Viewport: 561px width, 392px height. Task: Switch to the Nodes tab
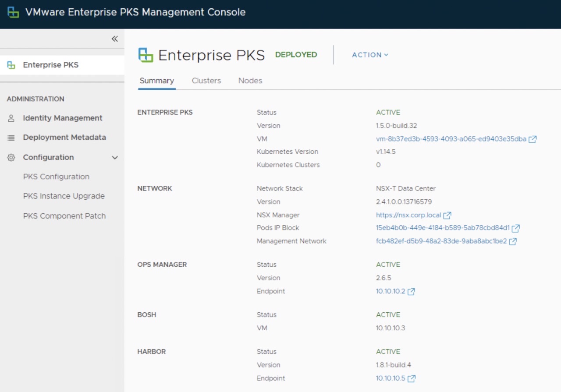[250, 81]
